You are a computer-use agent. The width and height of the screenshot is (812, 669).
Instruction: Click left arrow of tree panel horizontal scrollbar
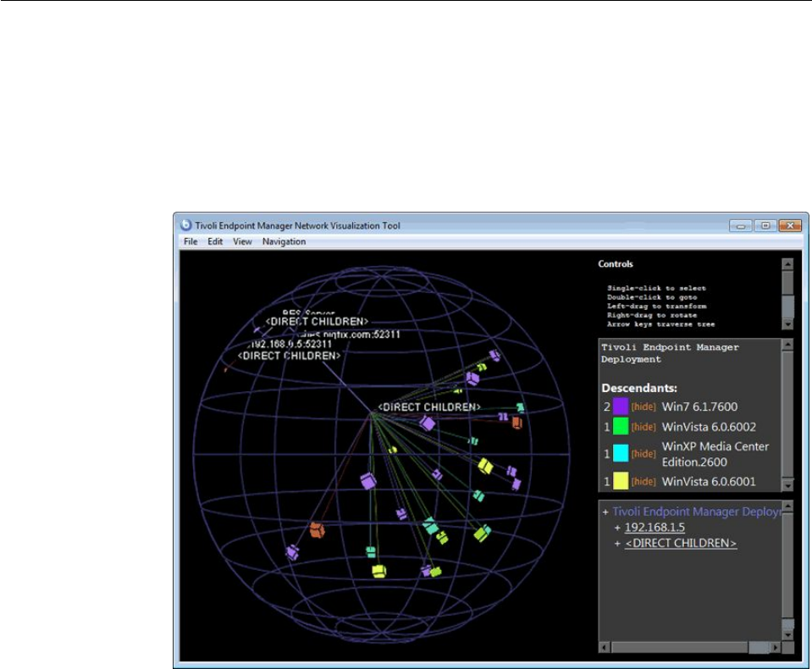(605, 647)
